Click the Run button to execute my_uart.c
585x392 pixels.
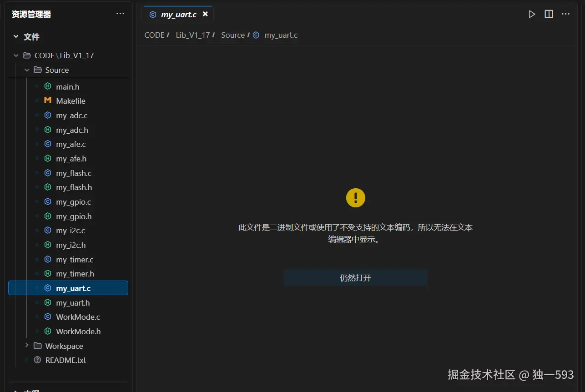pyautogui.click(x=532, y=14)
